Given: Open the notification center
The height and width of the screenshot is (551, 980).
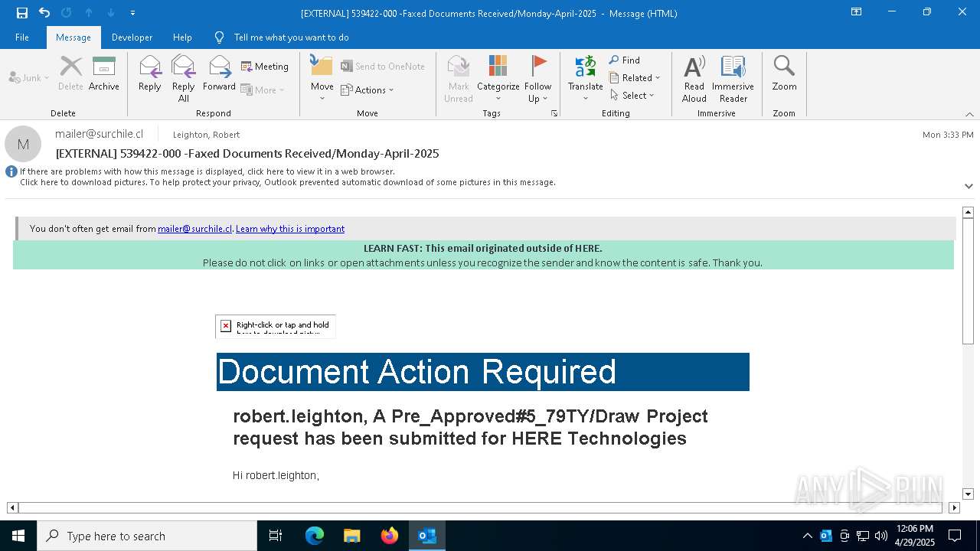Looking at the screenshot, I should tap(955, 536).
